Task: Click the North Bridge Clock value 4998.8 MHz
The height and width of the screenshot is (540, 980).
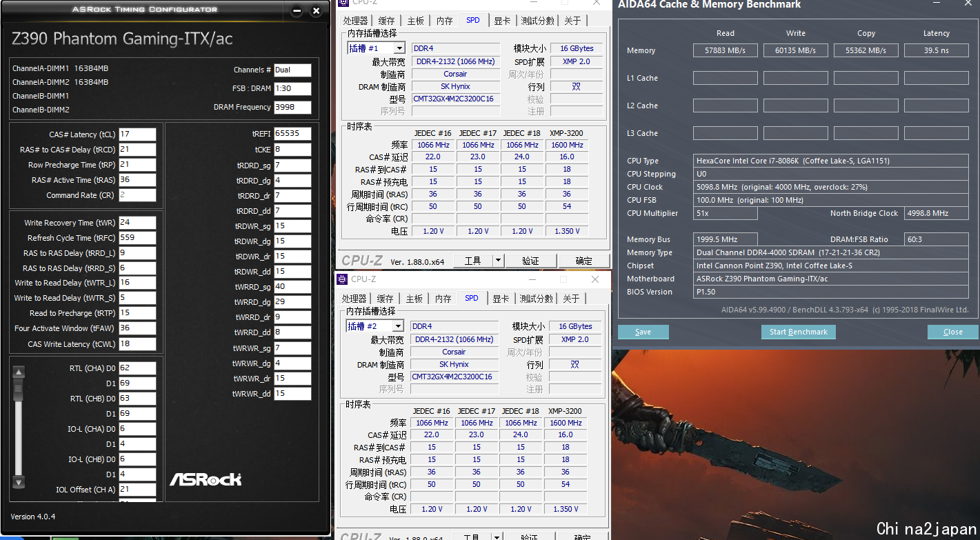Action: (936, 214)
